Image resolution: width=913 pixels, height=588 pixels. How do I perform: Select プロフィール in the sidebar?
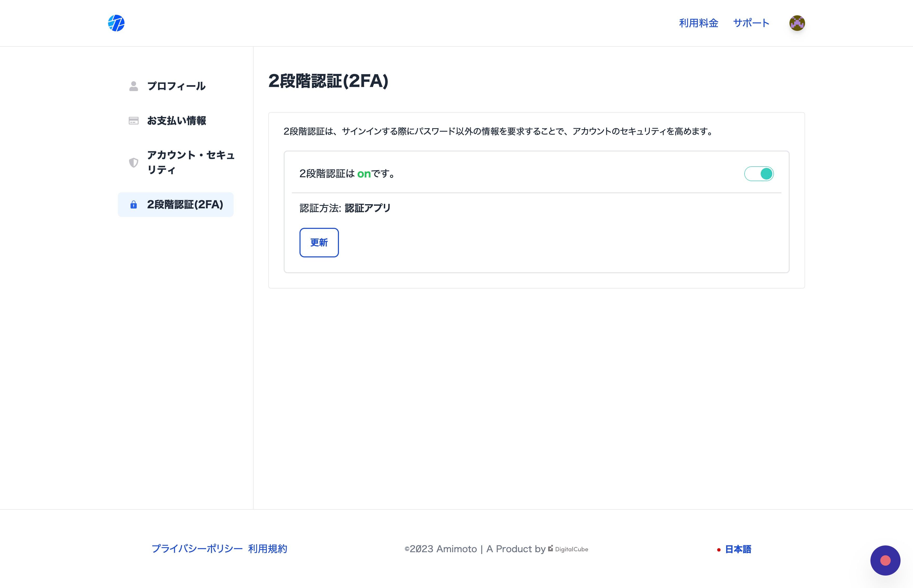[x=176, y=86]
